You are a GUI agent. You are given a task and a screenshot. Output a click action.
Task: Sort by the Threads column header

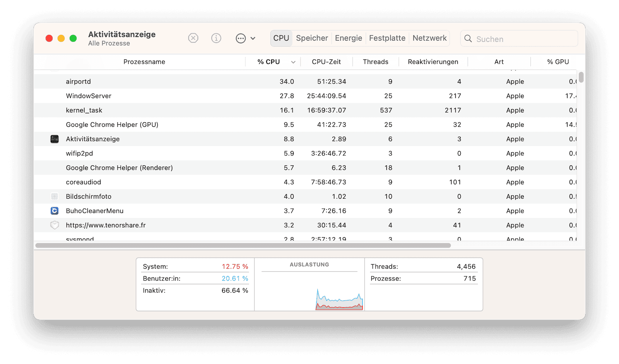(x=376, y=62)
